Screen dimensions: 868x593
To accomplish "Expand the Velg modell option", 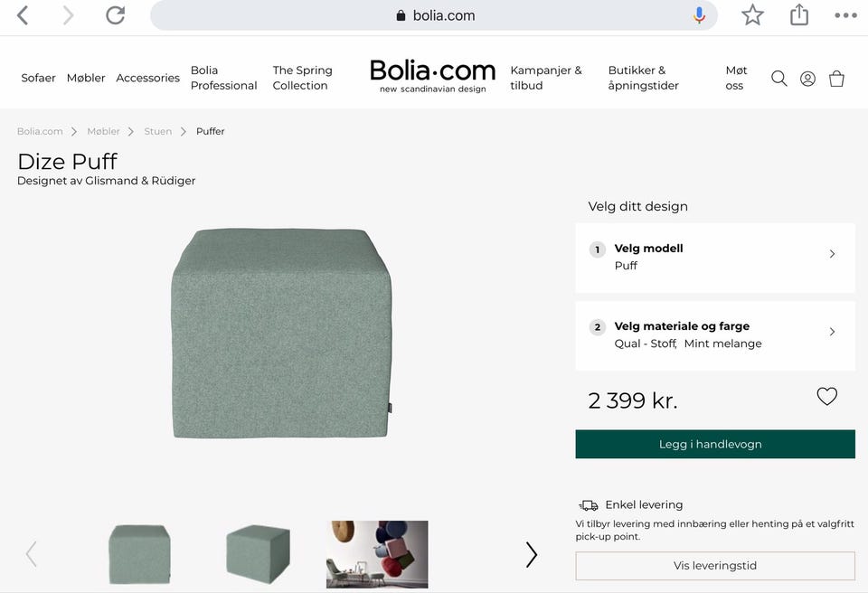I will [715, 258].
